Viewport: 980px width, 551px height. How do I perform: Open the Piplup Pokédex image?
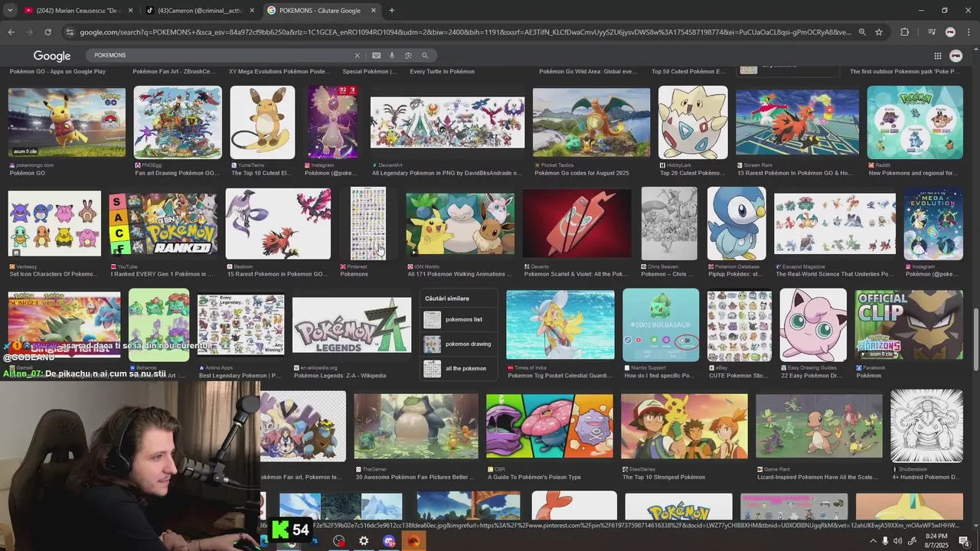point(737,223)
